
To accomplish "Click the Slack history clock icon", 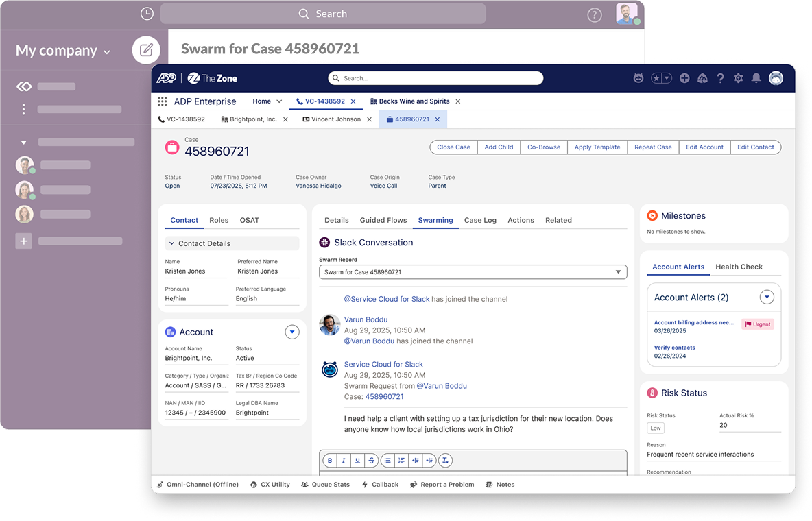I will click(x=147, y=14).
